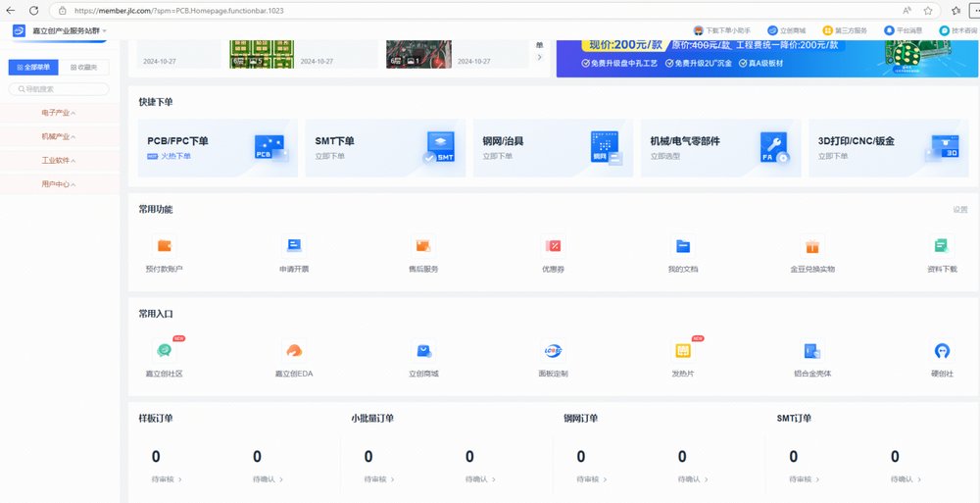Image resolution: width=980 pixels, height=503 pixels.
Task: Open the 硬创社 icon
Action: click(942, 351)
